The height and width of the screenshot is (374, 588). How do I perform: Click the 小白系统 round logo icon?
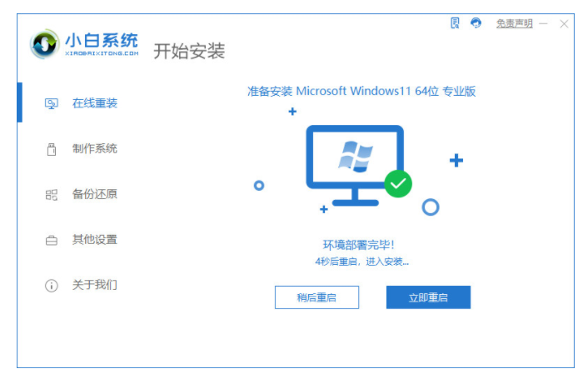(45, 44)
